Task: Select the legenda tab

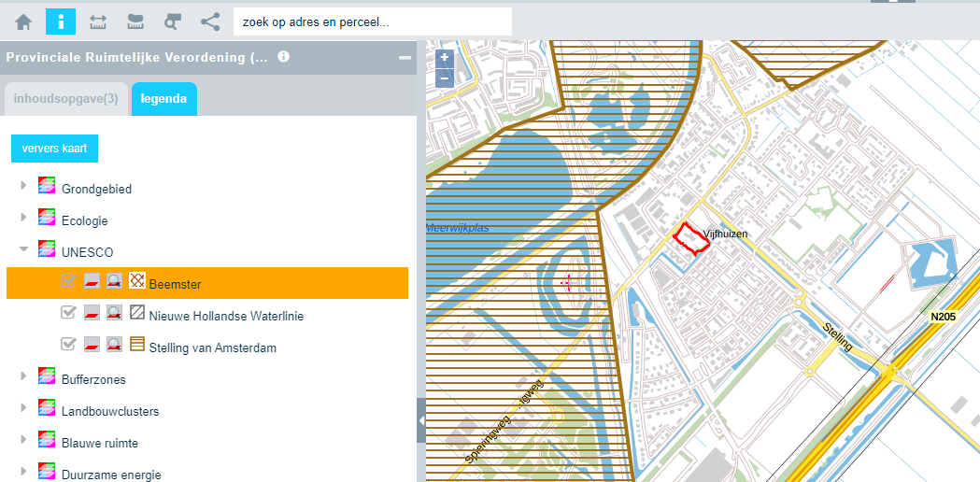Action: [163, 98]
